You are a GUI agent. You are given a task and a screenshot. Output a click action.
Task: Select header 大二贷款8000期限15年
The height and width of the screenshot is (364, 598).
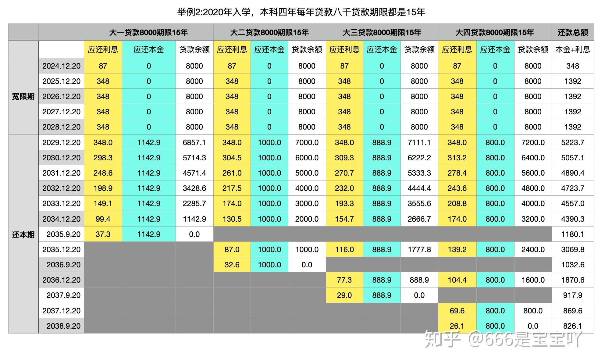click(269, 32)
